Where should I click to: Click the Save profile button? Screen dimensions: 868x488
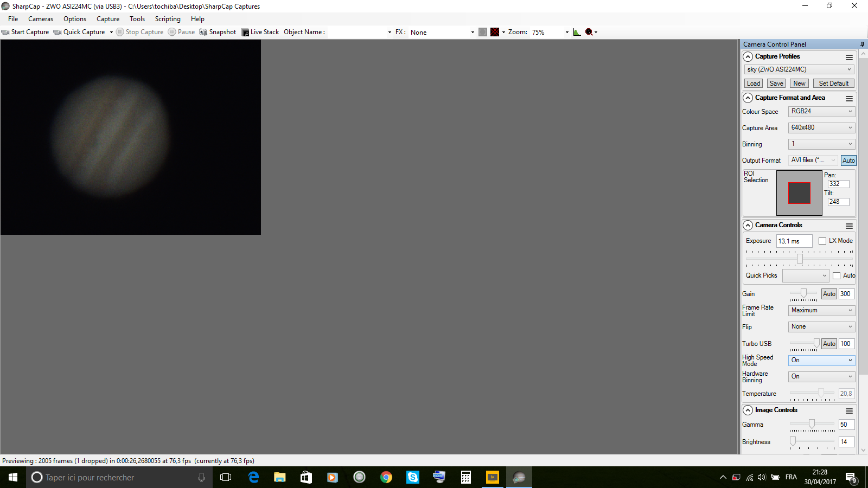coord(776,84)
